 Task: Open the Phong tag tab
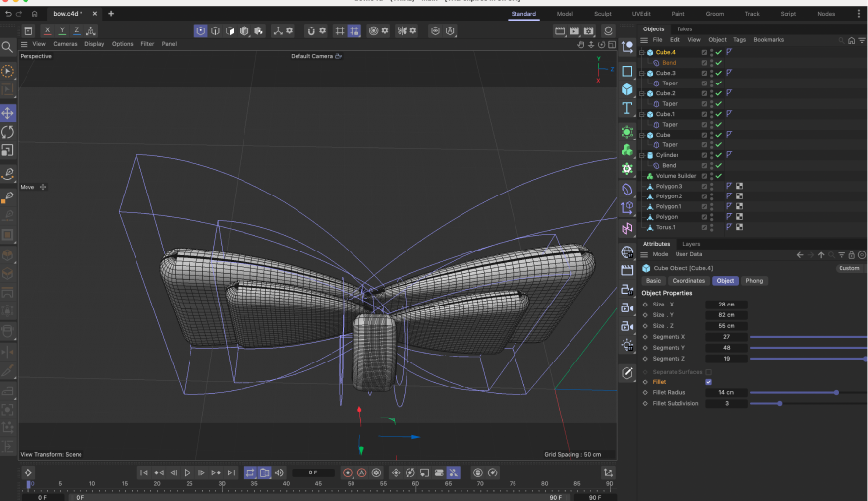(754, 281)
